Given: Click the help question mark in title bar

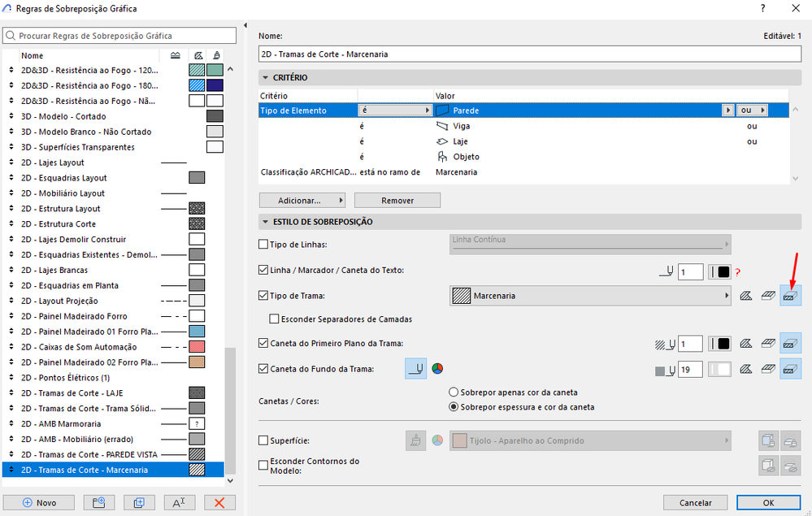Looking at the screenshot, I should (762, 8).
